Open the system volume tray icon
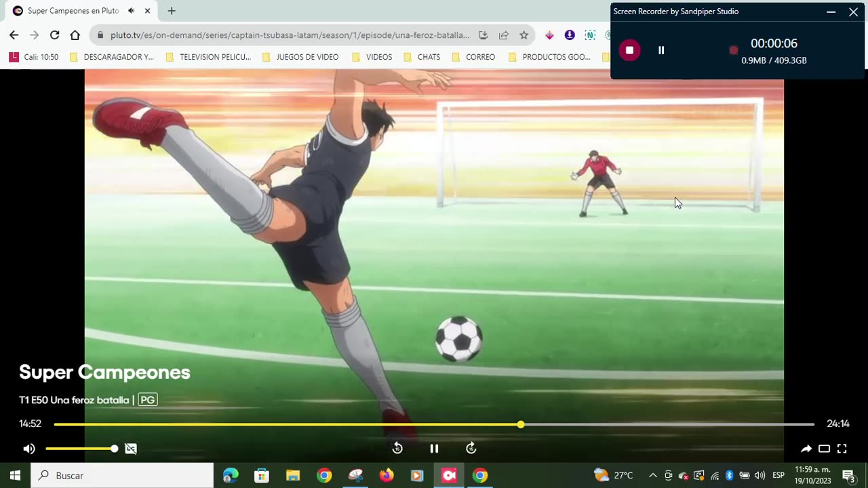 click(759, 475)
